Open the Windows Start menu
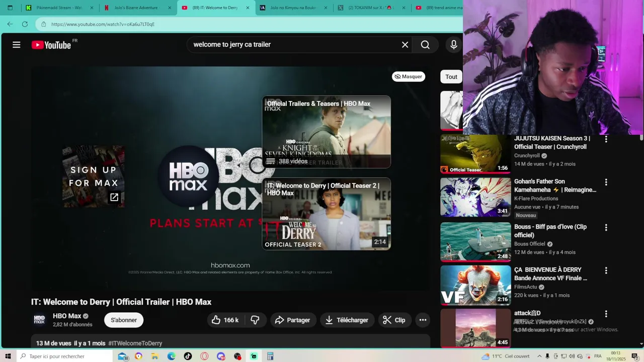644x362 pixels. (x=8, y=356)
